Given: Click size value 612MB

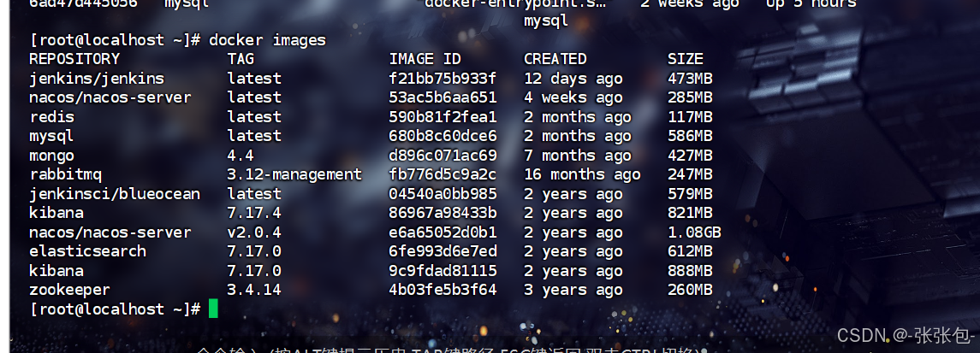Looking at the screenshot, I should [690, 251].
